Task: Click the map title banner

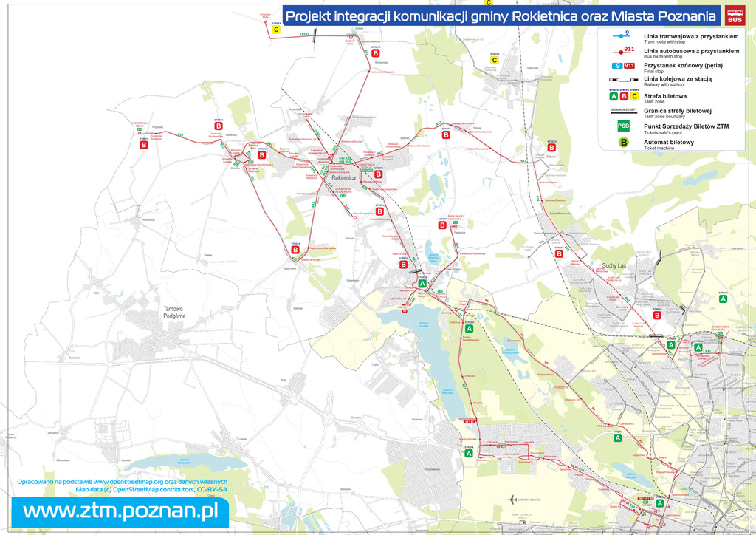Action: [x=501, y=16]
